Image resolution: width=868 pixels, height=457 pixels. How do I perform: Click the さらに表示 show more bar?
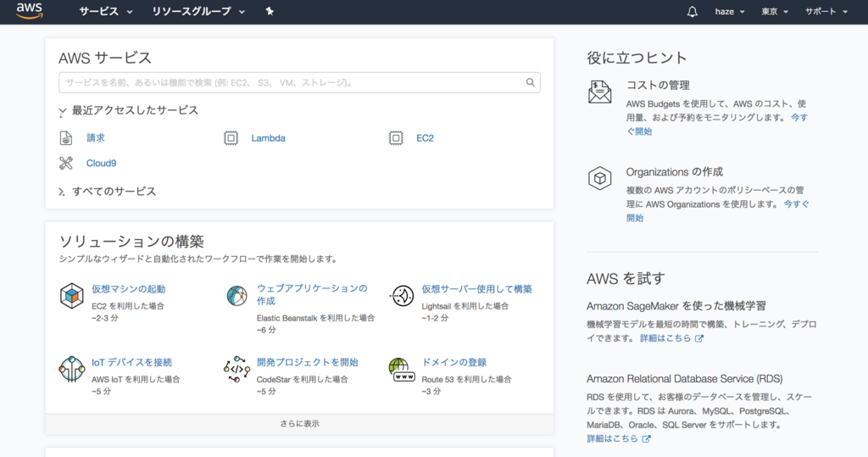tap(299, 424)
